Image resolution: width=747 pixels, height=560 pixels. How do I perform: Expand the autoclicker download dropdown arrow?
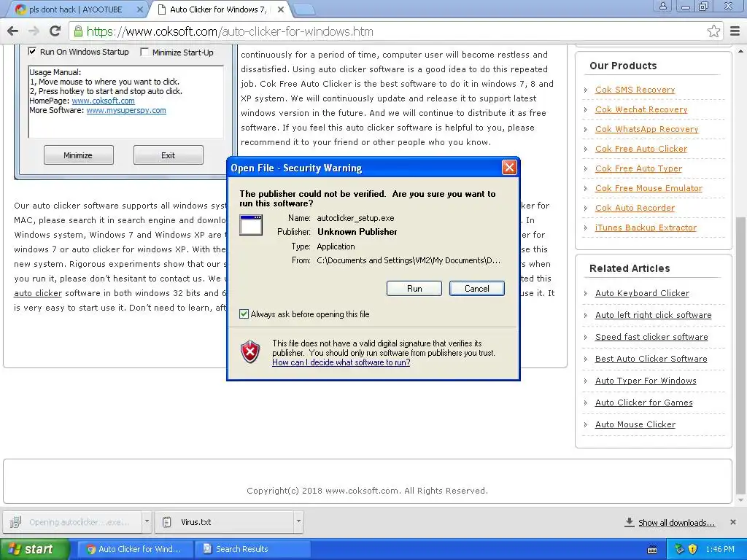(x=147, y=522)
